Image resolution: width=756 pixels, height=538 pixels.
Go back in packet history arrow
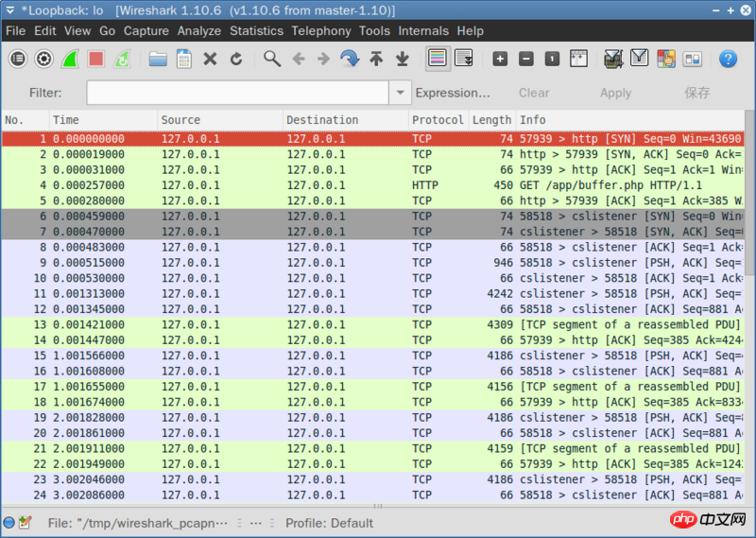(x=299, y=59)
